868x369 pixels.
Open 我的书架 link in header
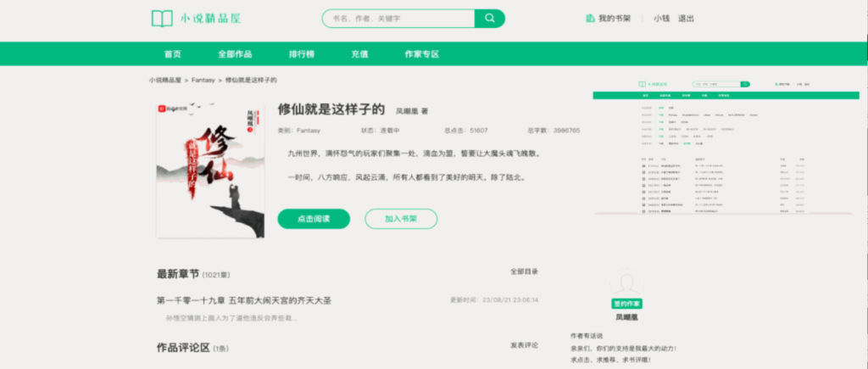615,19
